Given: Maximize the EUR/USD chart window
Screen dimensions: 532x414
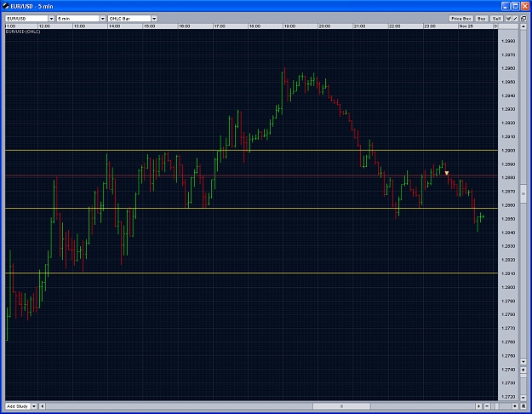Looking at the screenshot, I should pos(516,6).
